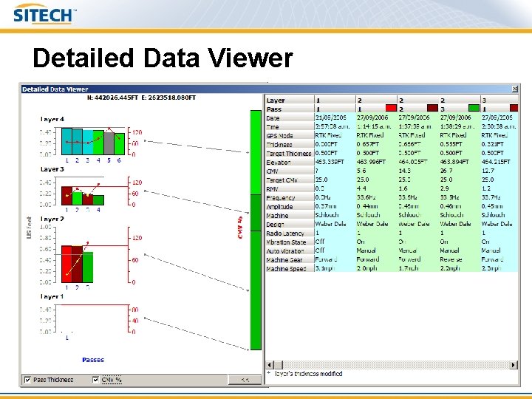Select the GPS Mode row header

coord(290,136)
